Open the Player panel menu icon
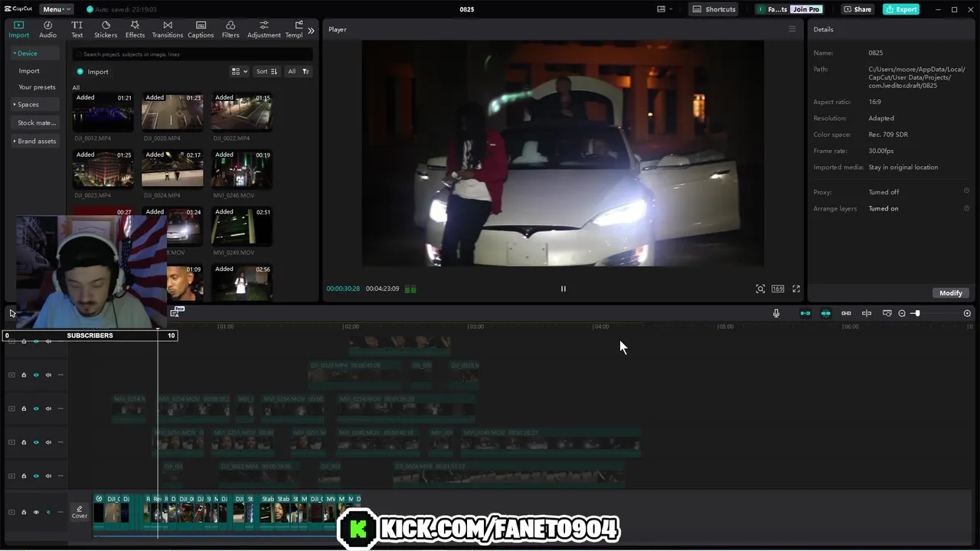Viewport: 980px width, 551px height. [x=792, y=29]
